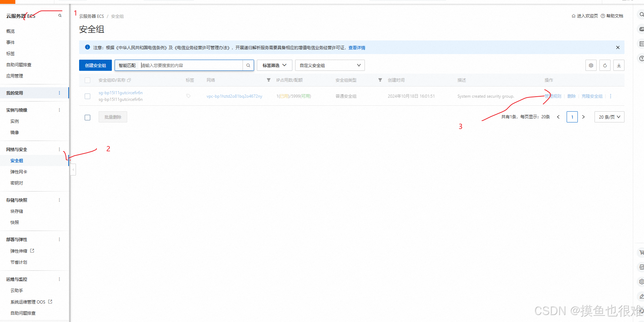Click the 创建安全组 button

tap(95, 65)
